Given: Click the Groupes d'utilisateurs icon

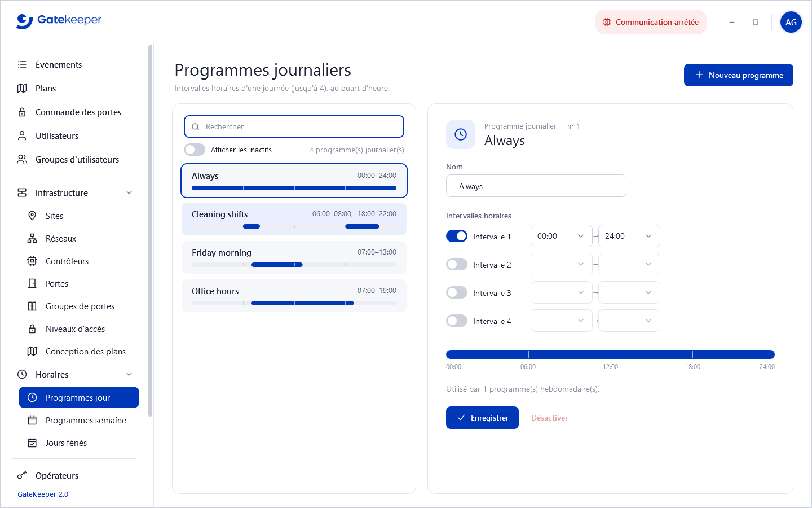Looking at the screenshot, I should (x=22, y=159).
